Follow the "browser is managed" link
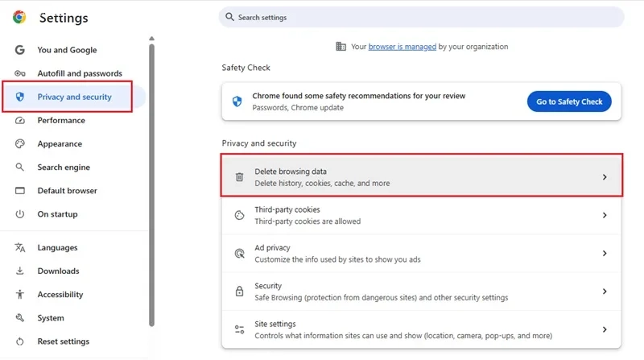Viewport: 644px width, 360px height. [x=402, y=47]
